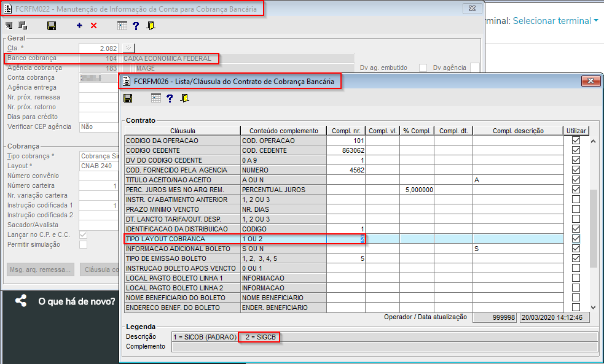Click Msg. arq. remessa... button
This screenshot has height=364, width=604.
[x=41, y=269]
